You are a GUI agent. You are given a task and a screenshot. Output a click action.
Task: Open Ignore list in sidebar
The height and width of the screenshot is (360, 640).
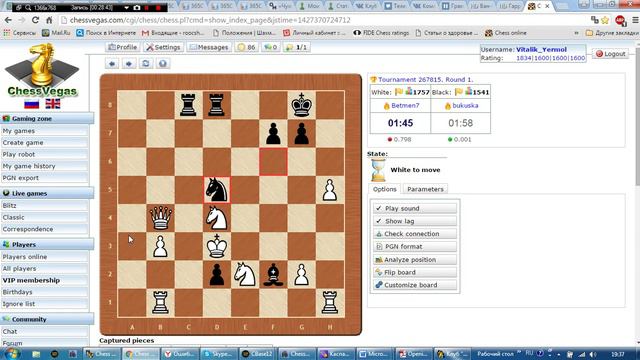click(44, 304)
